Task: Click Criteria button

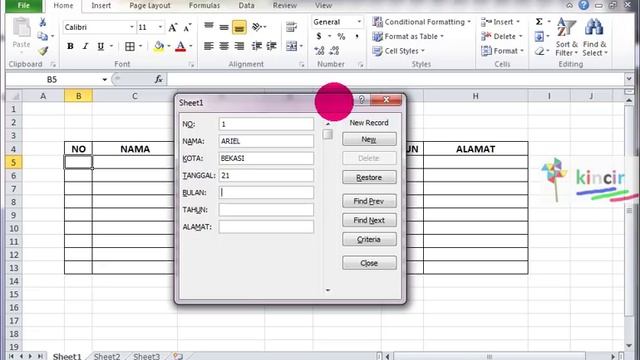Action: click(369, 239)
